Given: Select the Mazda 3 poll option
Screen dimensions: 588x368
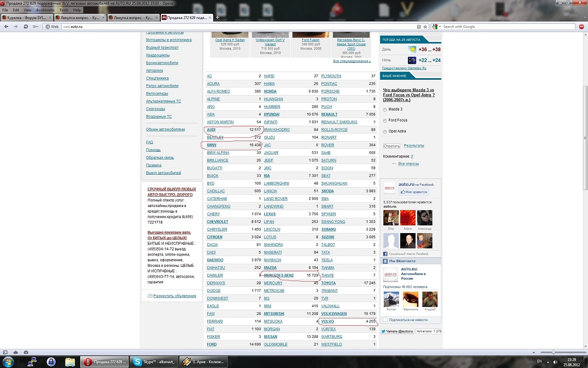Looking at the screenshot, I should tap(385, 110).
